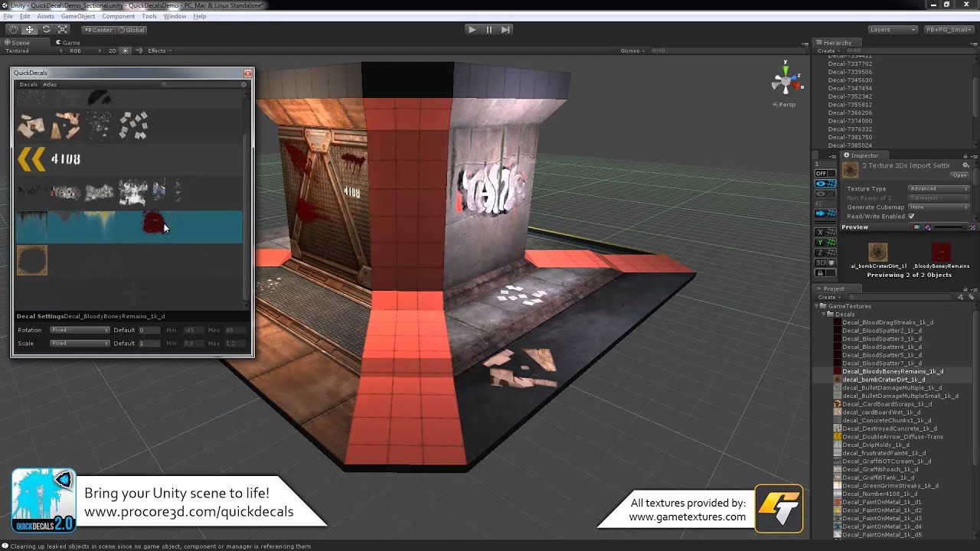Switch to the Game tab
This screenshot has width=980, height=551.
(67, 43)
